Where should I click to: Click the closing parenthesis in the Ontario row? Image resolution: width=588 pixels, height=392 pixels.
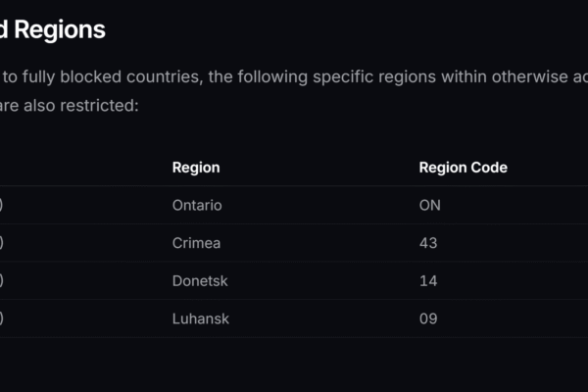(2, 206)
